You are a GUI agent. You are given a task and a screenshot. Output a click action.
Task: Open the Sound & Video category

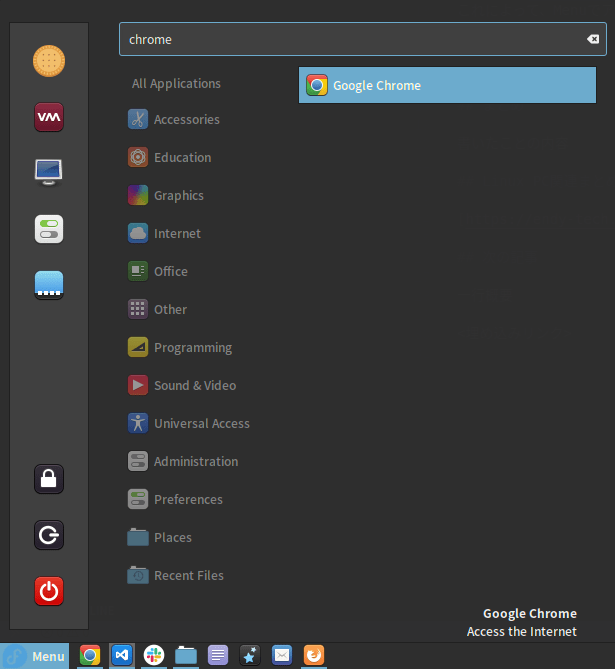click(182, 385)
